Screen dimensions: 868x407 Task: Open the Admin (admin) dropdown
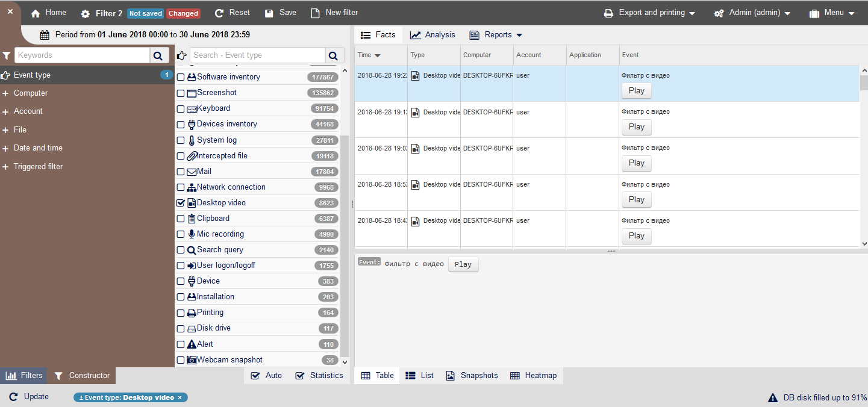point(752,13)
